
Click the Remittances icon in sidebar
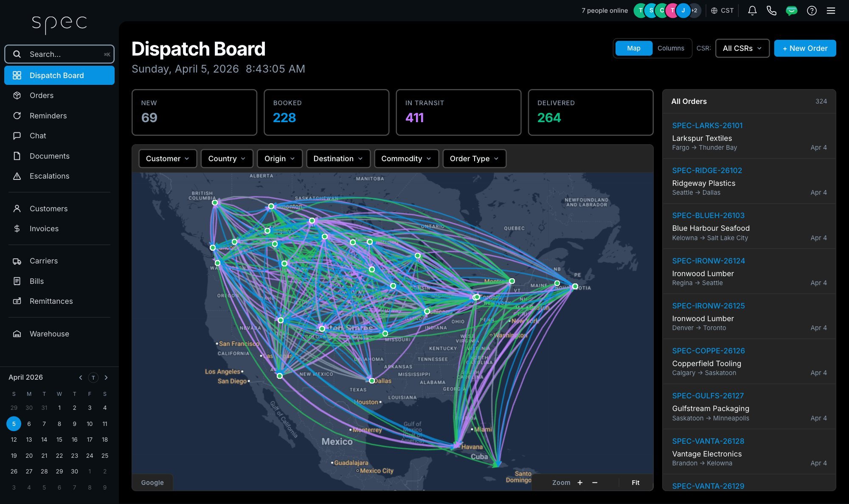point(17,301)
